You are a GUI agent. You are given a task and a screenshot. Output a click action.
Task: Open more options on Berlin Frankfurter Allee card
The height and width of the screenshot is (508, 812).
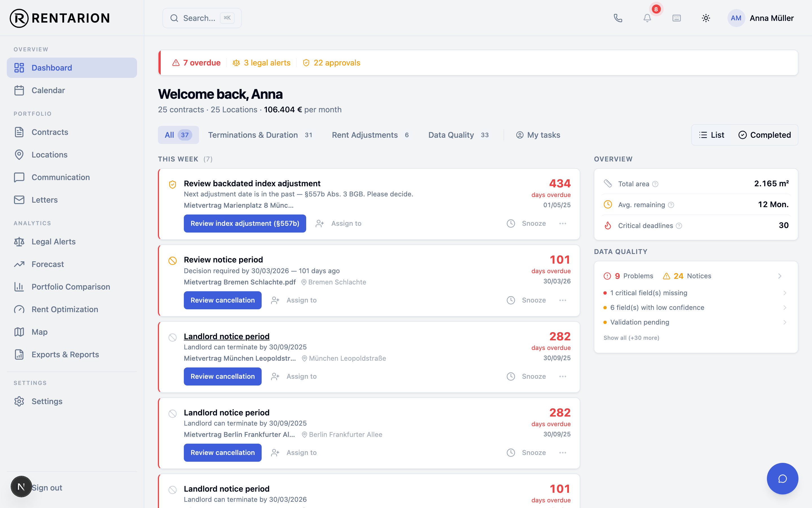pos(563,453)
